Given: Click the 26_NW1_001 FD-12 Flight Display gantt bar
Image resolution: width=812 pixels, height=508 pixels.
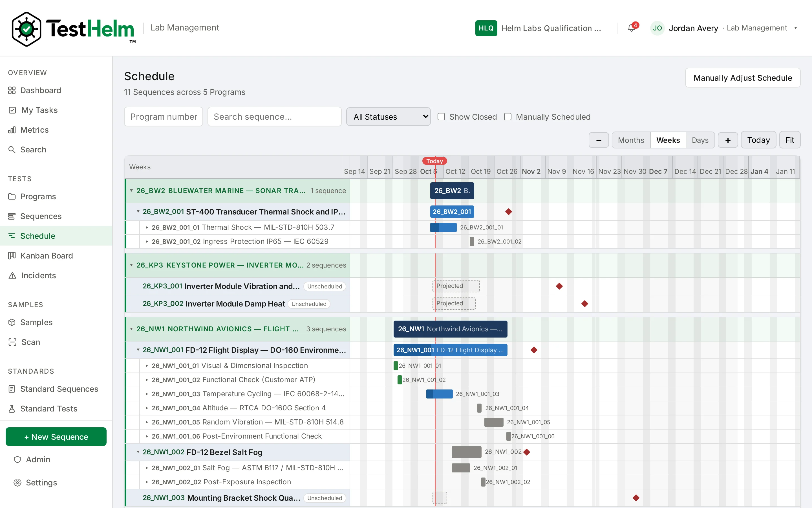Looking at the screenshot, I should pos(450,350).
